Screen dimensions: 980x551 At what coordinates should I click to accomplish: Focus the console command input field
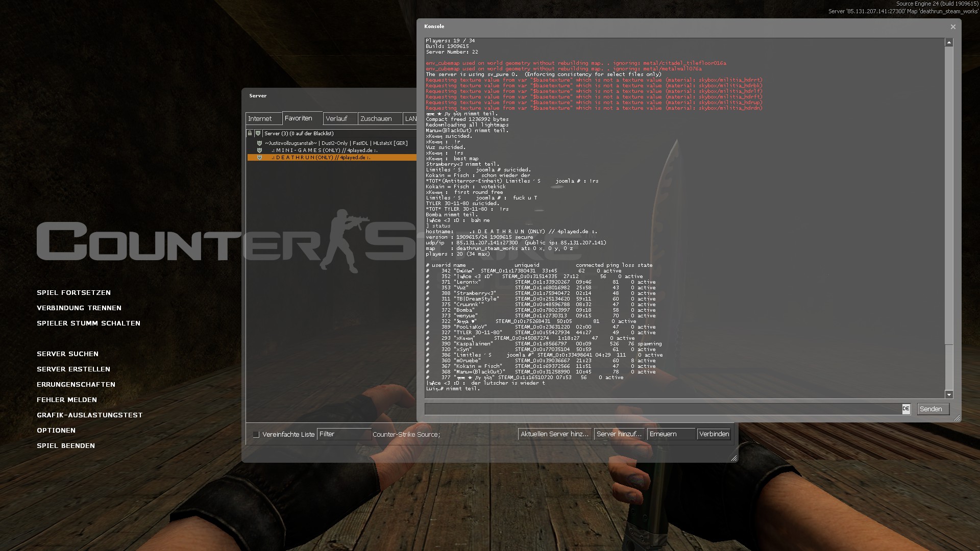[664, 409]
